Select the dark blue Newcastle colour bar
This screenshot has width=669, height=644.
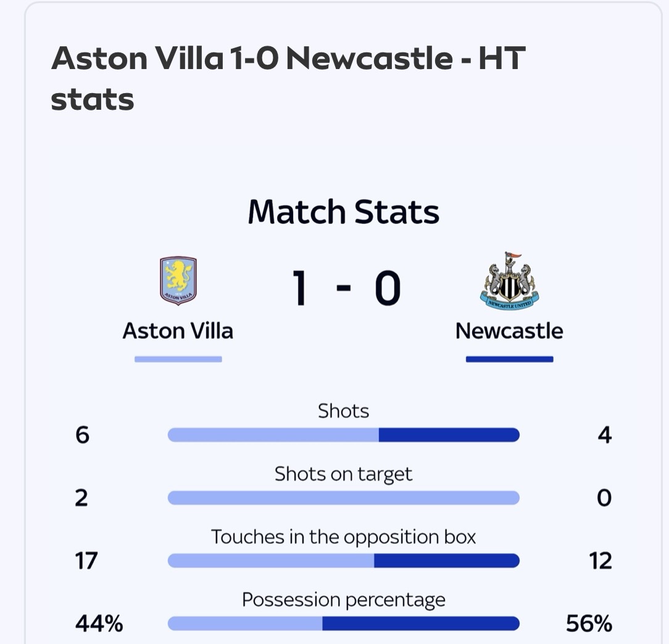click(x=509, y=359)
